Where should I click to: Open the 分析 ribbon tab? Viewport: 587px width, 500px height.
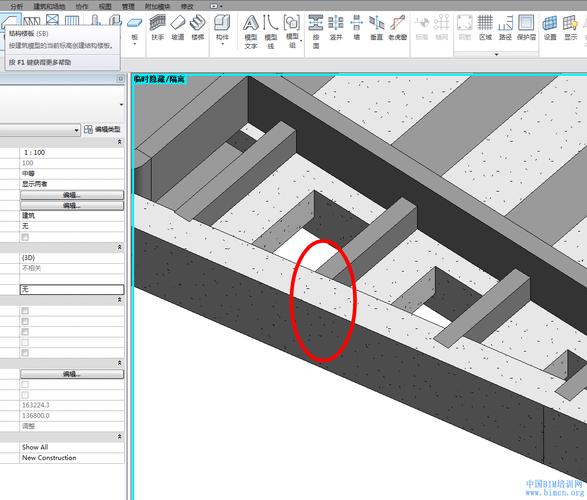16,6
